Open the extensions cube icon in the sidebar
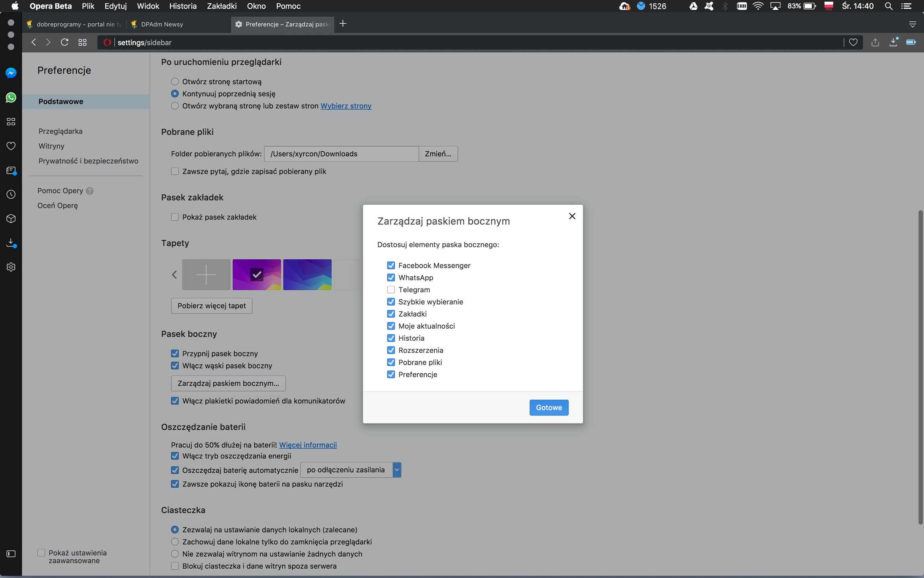924x578 pixels. click(x=11, y=219)
